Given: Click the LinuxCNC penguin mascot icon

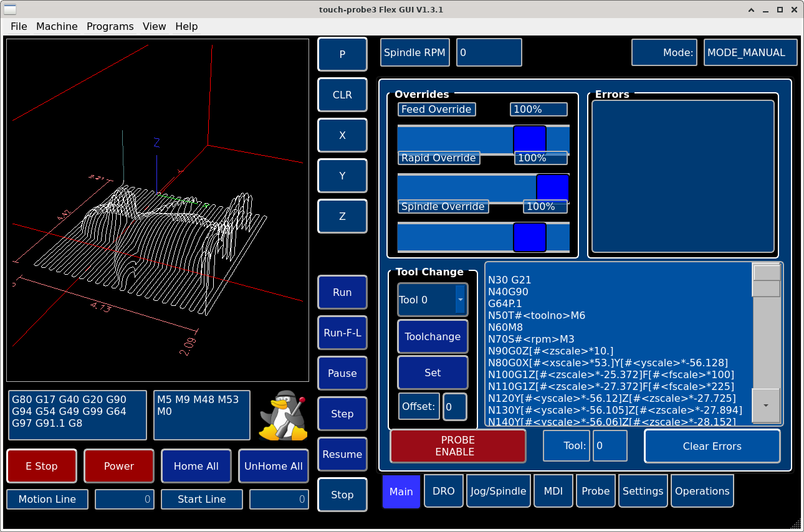Looking at the screenshot, I should (283, 416).
